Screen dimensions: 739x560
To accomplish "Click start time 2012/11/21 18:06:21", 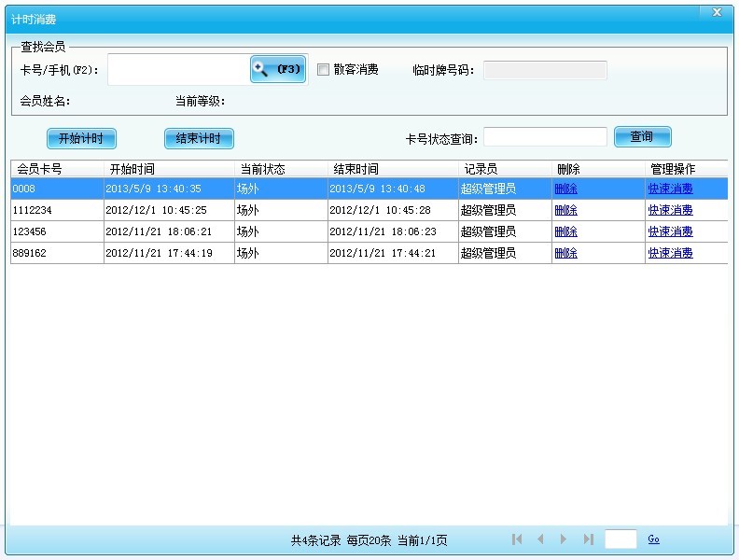I will (x=159, y=231).
